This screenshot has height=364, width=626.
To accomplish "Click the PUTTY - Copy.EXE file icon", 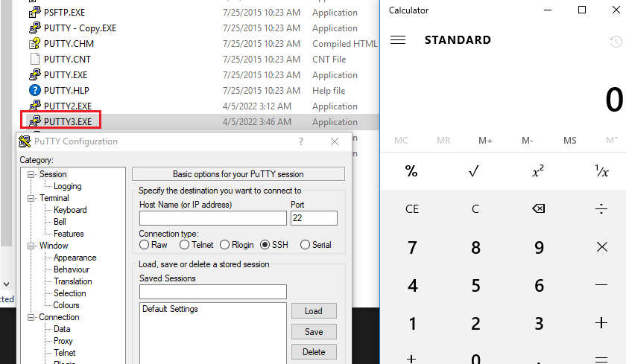I will click(35, 28).
